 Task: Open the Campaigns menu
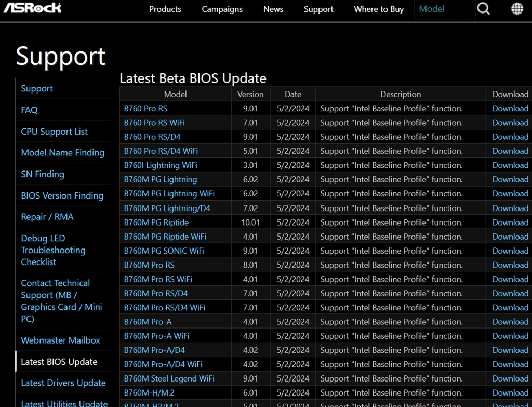pyautogui.click(x=222, y=9)
